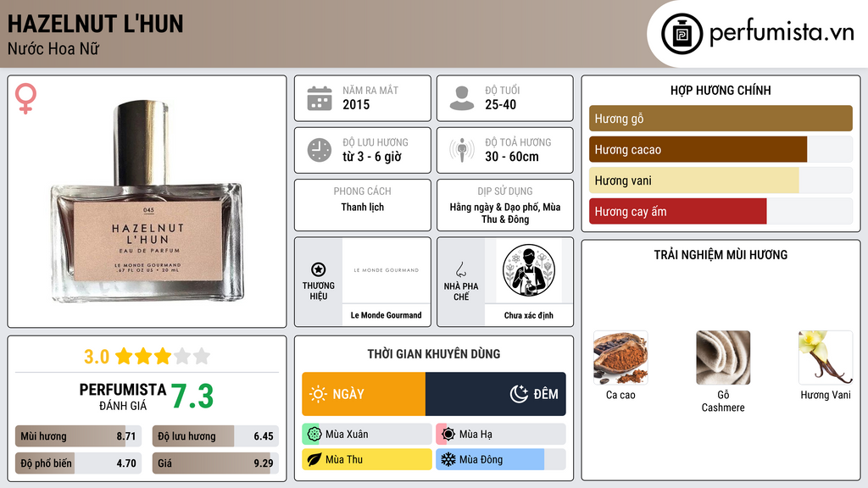
Task: Click the age range value 25-40
Action: 500,104
